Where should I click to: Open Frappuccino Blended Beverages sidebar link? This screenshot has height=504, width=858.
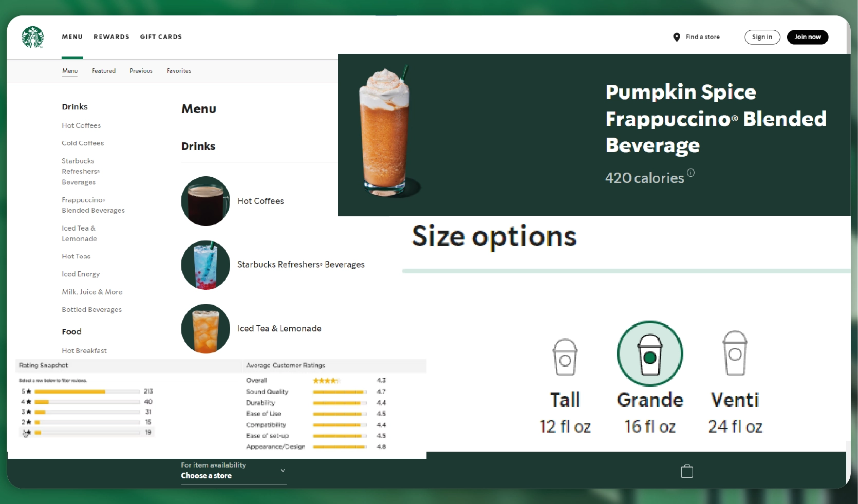[x=93, y=205]
